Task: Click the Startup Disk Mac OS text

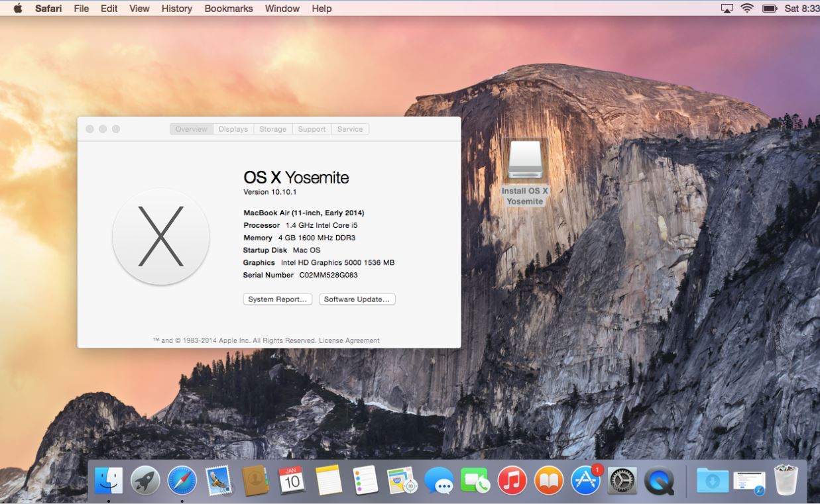Action: pyautogui.click(x=282, y=250)
